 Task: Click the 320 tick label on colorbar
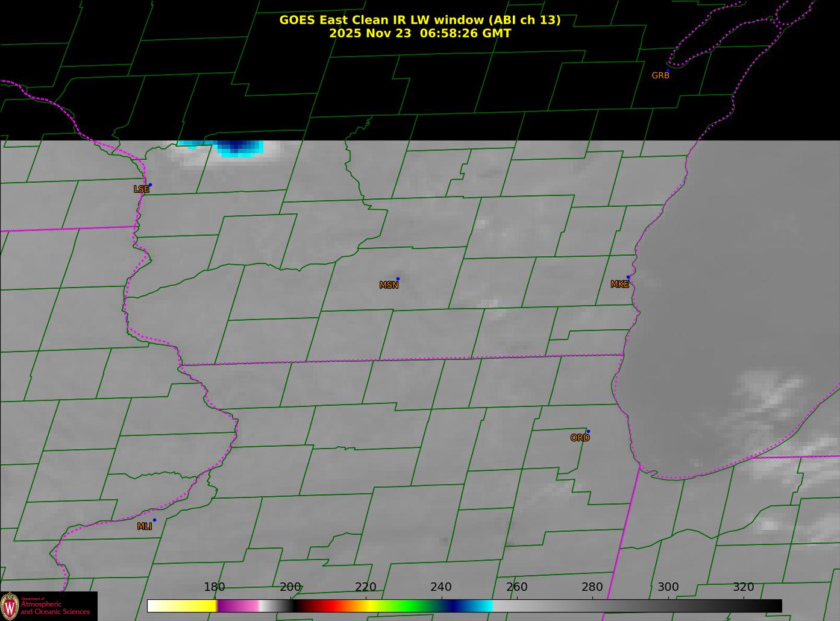coord(743,587)
